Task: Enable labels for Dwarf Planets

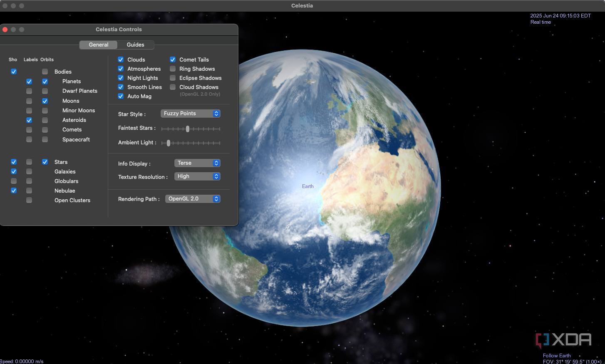Action: pyautogui.click(x=29, y=91)
